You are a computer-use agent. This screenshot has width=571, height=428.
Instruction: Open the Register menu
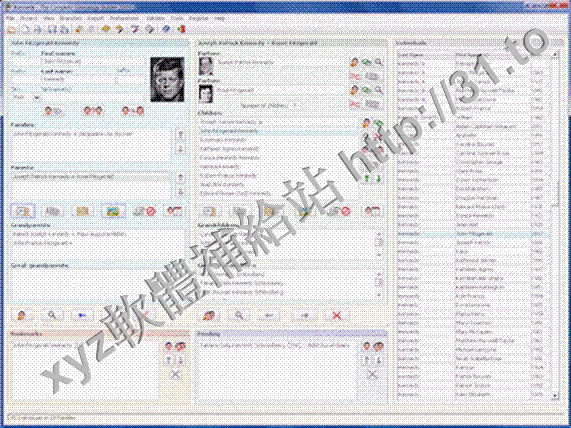(199, 18)
